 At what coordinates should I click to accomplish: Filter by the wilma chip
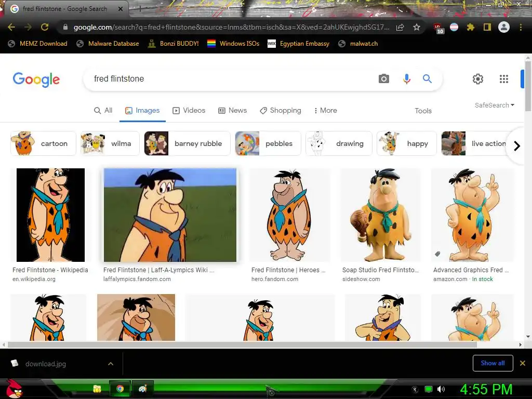click(110, 143)
